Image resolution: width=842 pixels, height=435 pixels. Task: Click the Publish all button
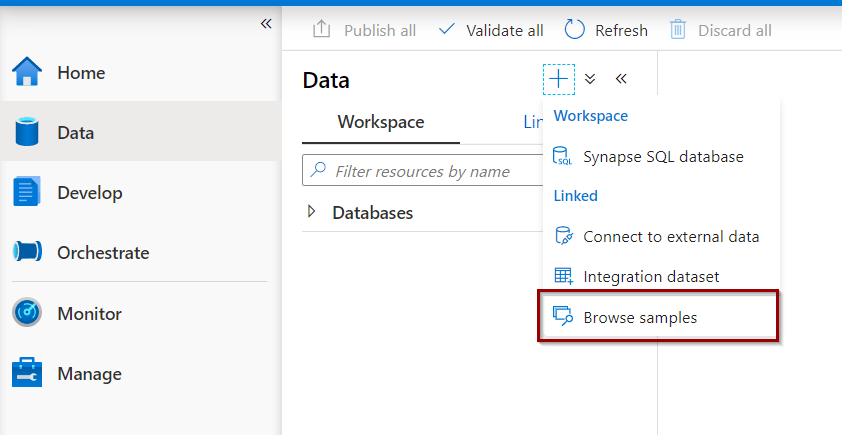click(365, 30)
